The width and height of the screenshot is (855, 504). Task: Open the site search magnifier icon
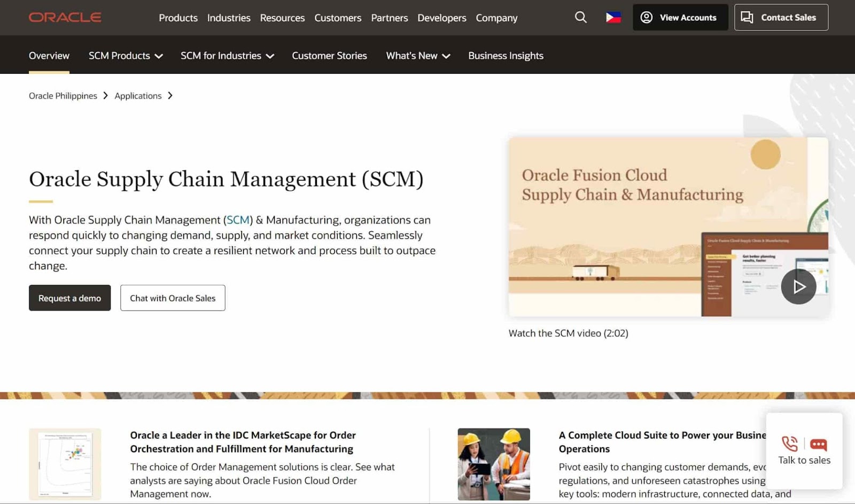580,18
